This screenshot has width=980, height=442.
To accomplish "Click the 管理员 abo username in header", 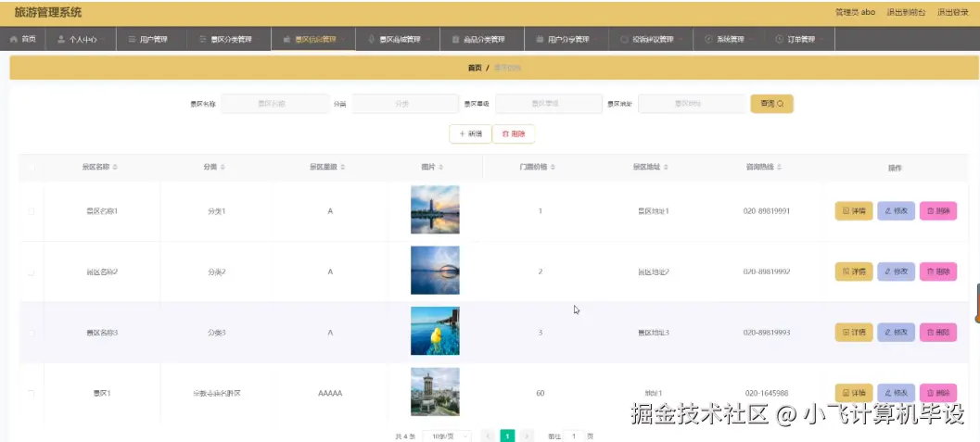I will click(x=855, y=12).
